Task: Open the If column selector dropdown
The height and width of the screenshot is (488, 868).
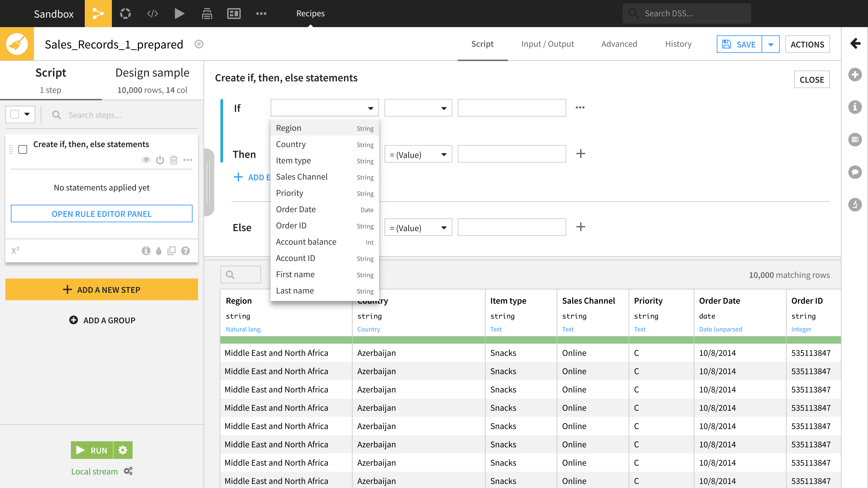Action: [324, 108]
